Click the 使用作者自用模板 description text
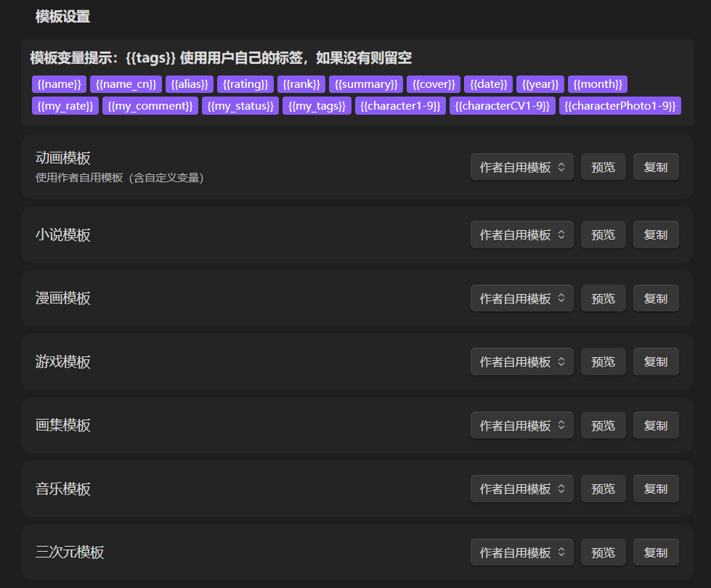Image resolution: width=711 pixels, height=588 pixels. coord(120,178)
